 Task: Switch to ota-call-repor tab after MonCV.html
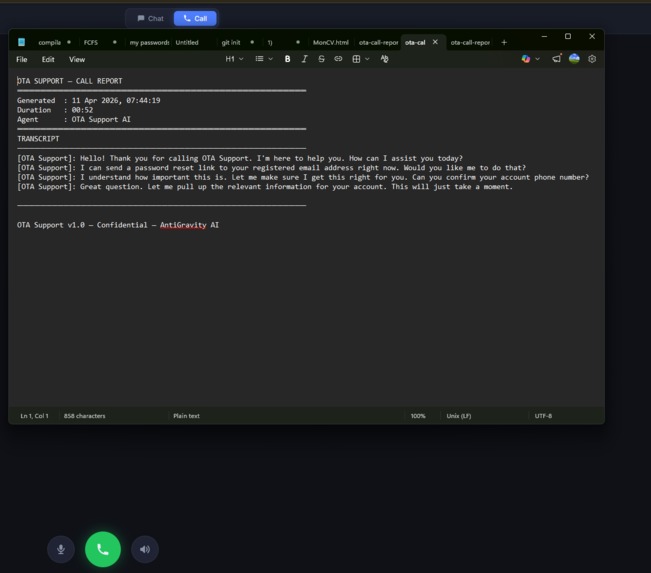pyautogui.click(x=378, y=42)
